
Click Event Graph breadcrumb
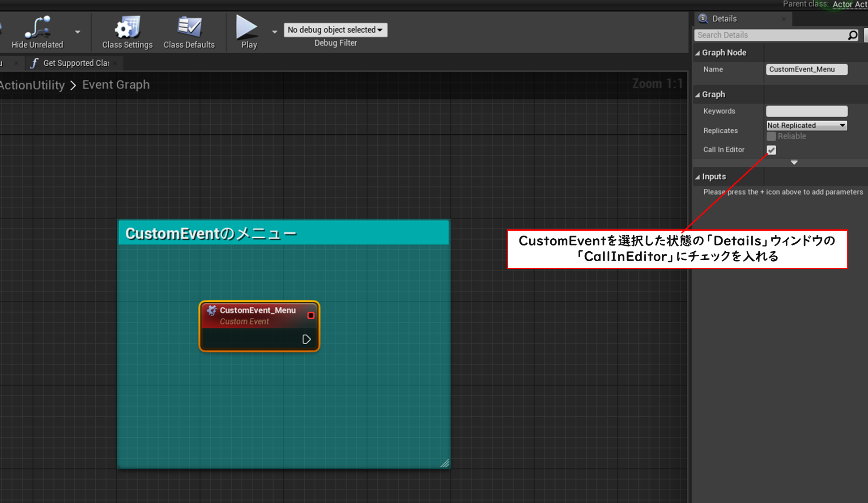coord(116,85)
